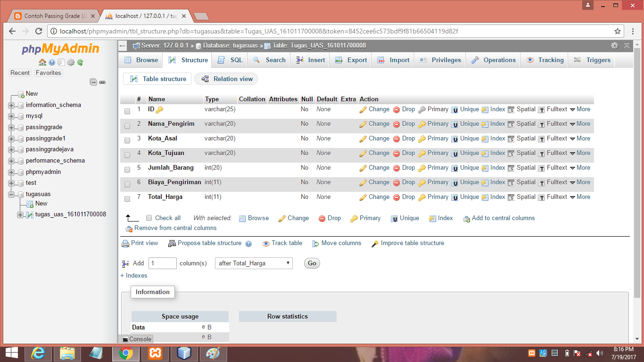Select the checkbox for Kota_Asal

pos(126,140)
